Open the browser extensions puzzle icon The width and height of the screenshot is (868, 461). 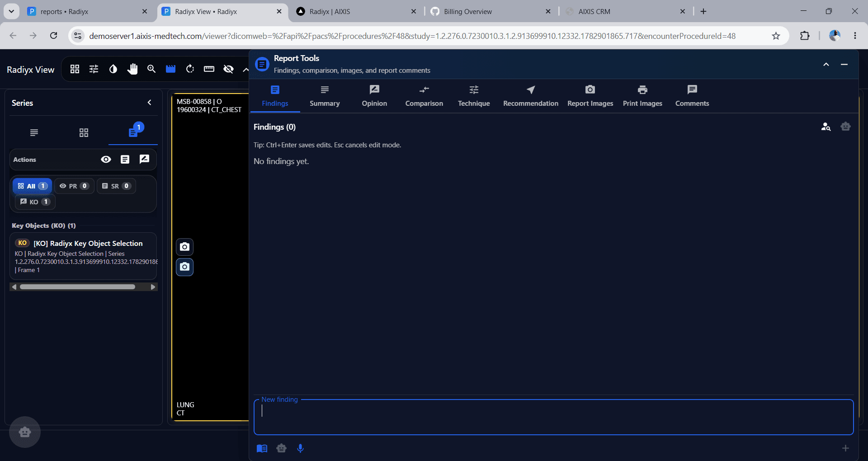[x=805, y=36]
